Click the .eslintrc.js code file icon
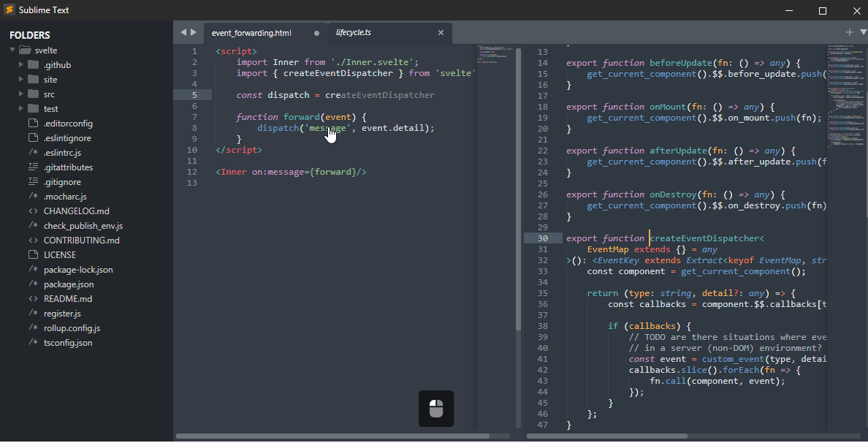This screenshot has height=443, width=868. (33, 152)
